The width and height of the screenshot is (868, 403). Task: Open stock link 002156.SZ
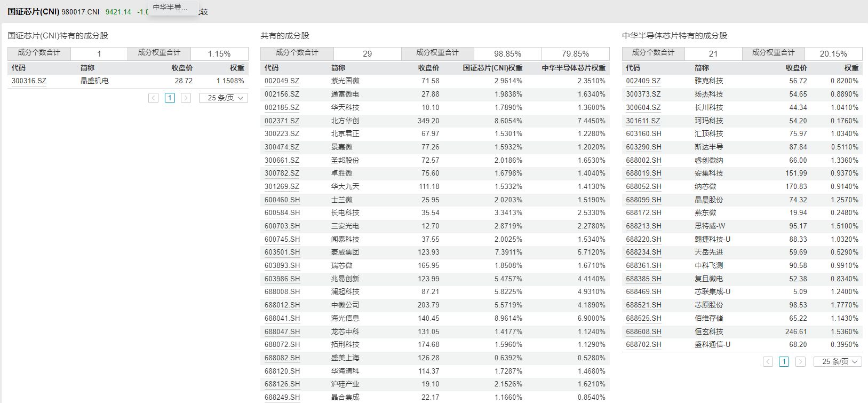pyautogui.click(x=282, y=94)
